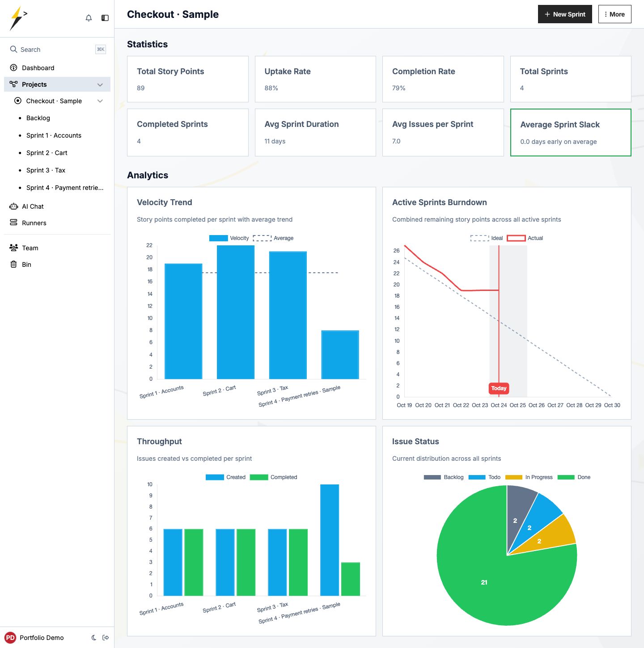The image size is (644, 648).
Task: Click the Search field in the sidebar
Action: pyautogui.click(x=57, y=50)
